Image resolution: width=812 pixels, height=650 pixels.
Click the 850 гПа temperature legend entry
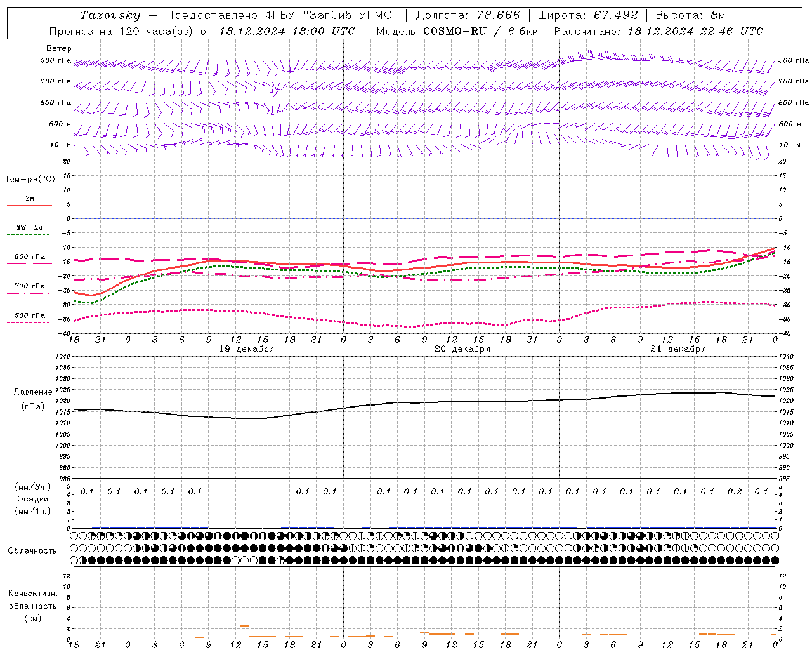point(30,257)
